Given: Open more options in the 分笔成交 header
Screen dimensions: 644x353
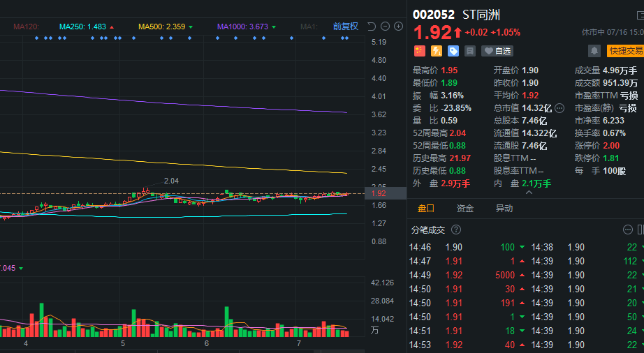Looking at the screenshot, I should click(627, 230).
